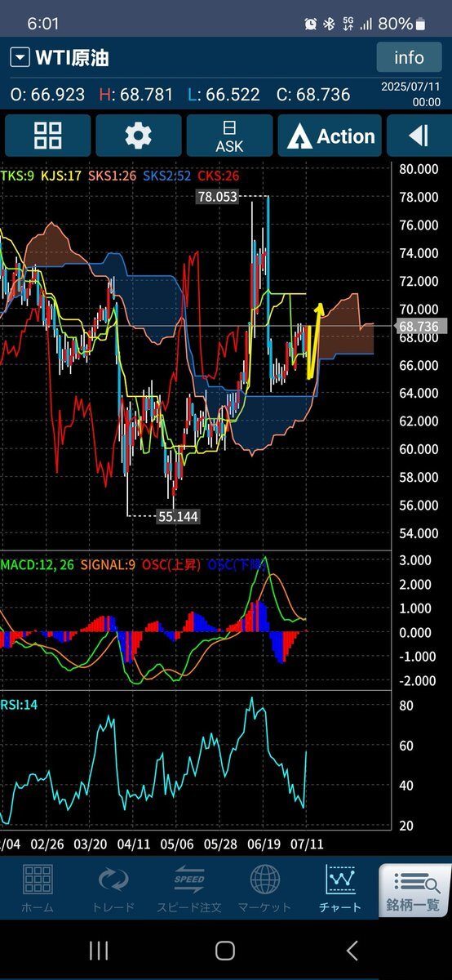Collapse panel with the left arrow bar icon
452x980 pixels.
pyautogui.click(x=419, y=136)
